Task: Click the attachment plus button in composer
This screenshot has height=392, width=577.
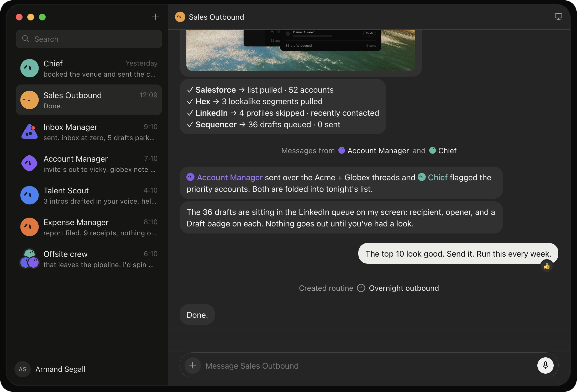Action: click(193, 365)
